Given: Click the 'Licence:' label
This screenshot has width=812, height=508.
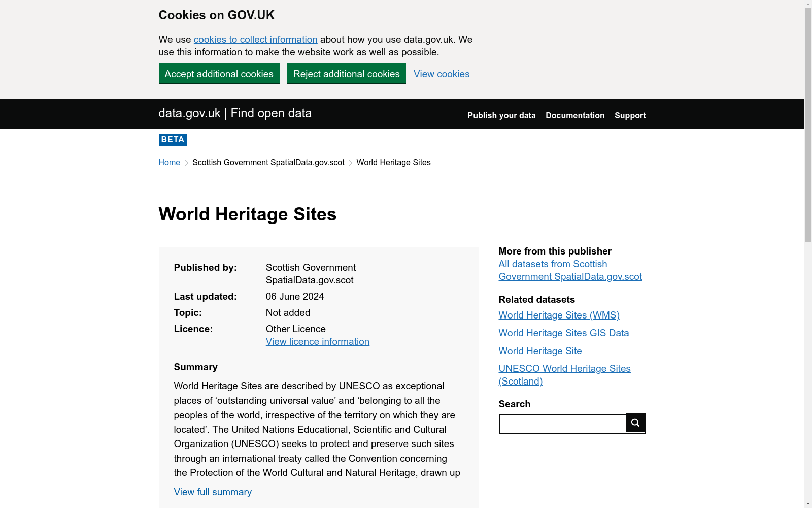Looking at the screenshot, I should tap(193, 329).
